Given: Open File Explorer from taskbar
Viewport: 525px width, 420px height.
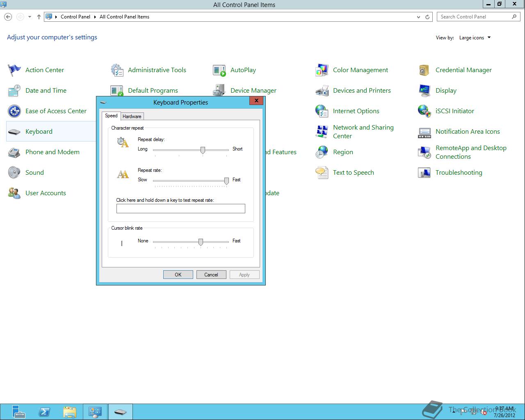Looking at the screenshot, I should click(70, 412).
